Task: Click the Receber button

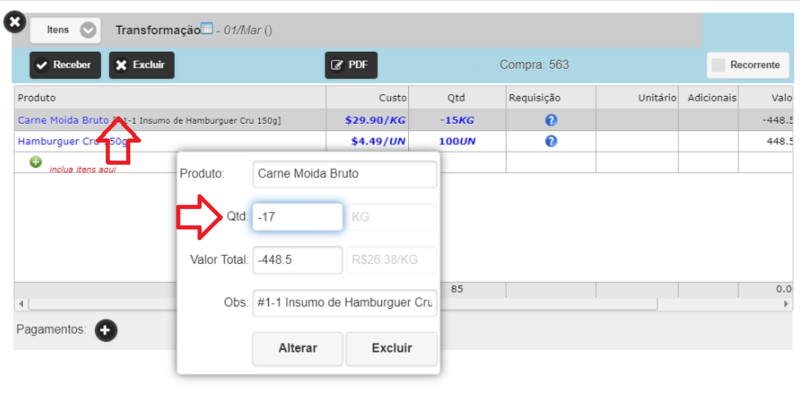Action: (65, 65)
